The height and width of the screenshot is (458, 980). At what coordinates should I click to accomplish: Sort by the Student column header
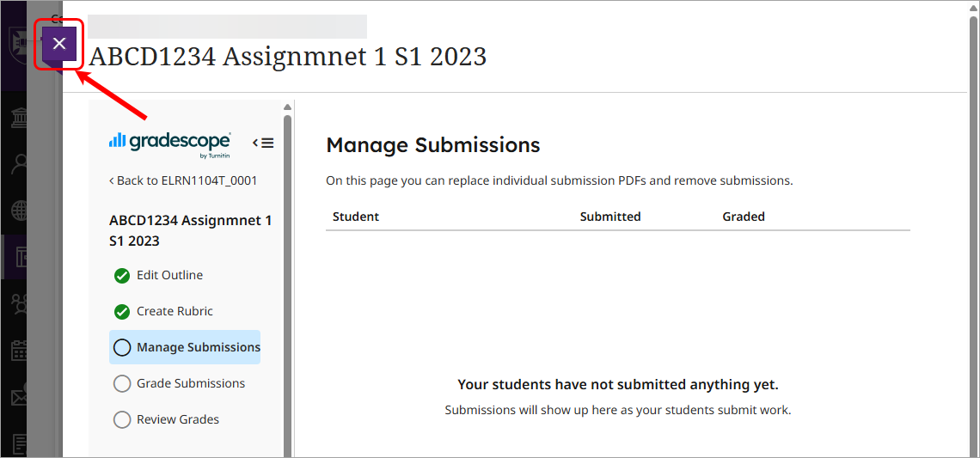pos(356,217)
